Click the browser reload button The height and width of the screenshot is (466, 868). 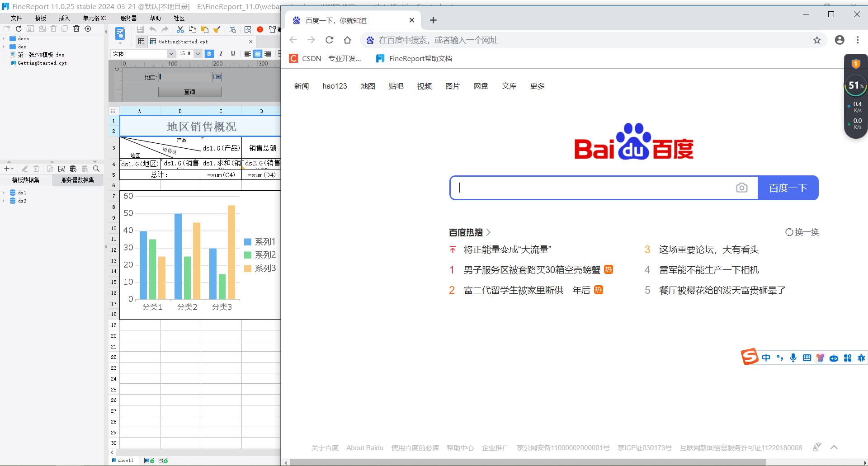[x=330, y=40]
